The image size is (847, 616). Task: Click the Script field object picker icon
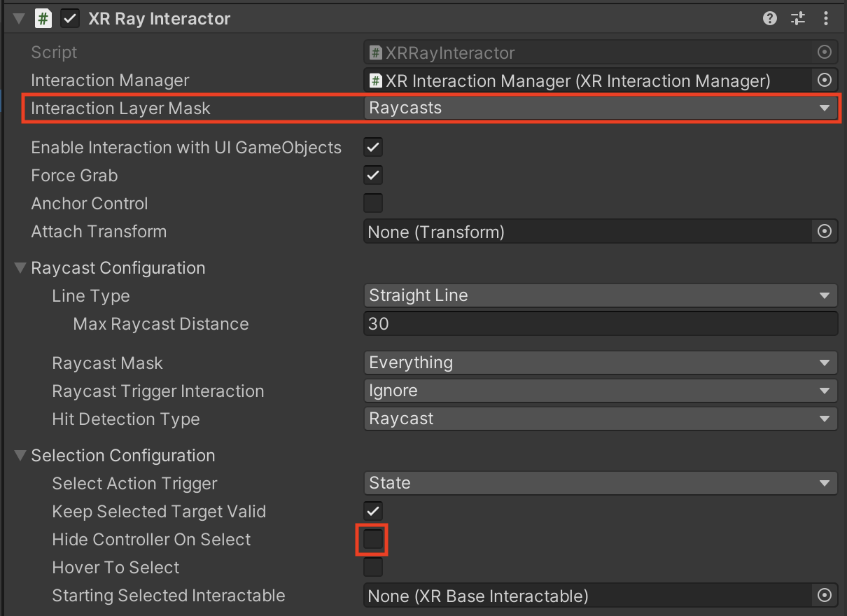[824, 52]
